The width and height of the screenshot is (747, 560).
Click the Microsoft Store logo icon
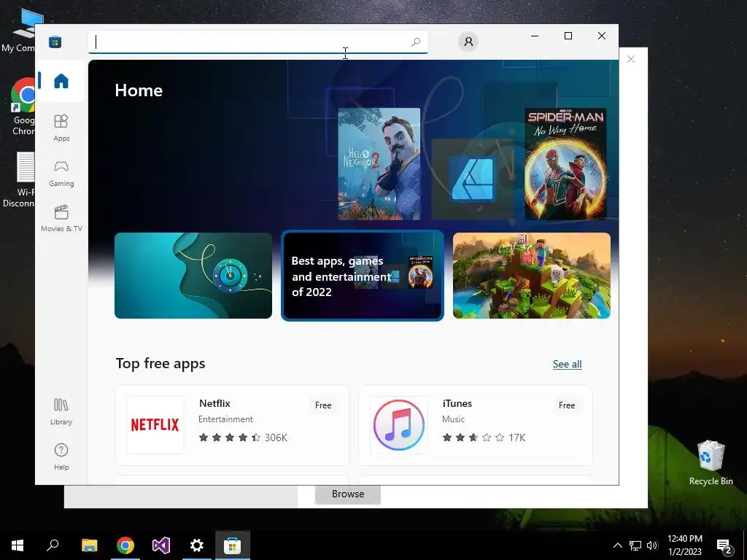click(x=55, y=42)
